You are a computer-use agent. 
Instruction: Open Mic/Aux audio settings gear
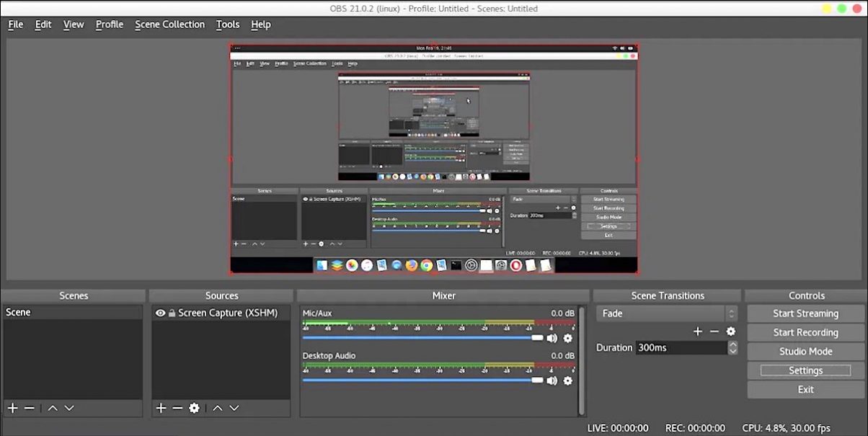click(567, 338)
